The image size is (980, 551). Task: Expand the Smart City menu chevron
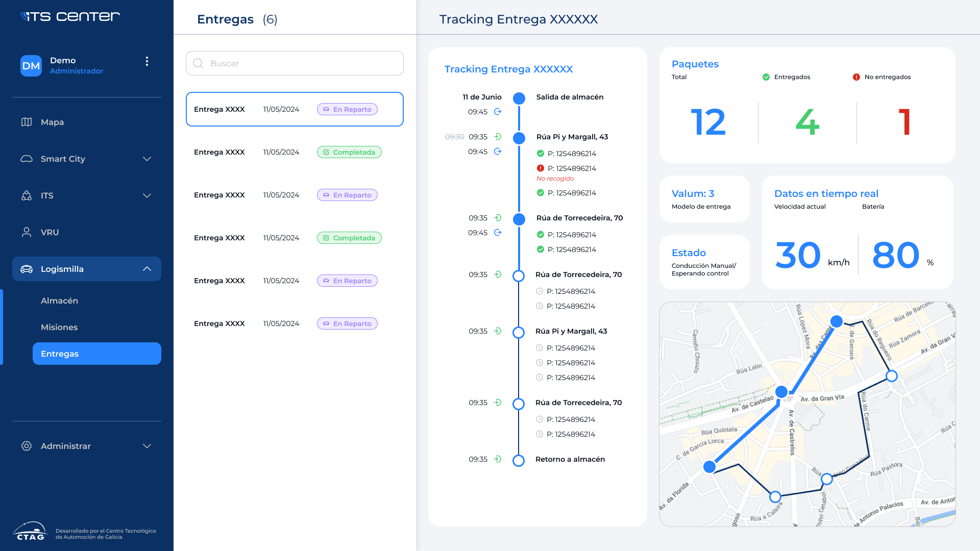(x=147, y=159)
